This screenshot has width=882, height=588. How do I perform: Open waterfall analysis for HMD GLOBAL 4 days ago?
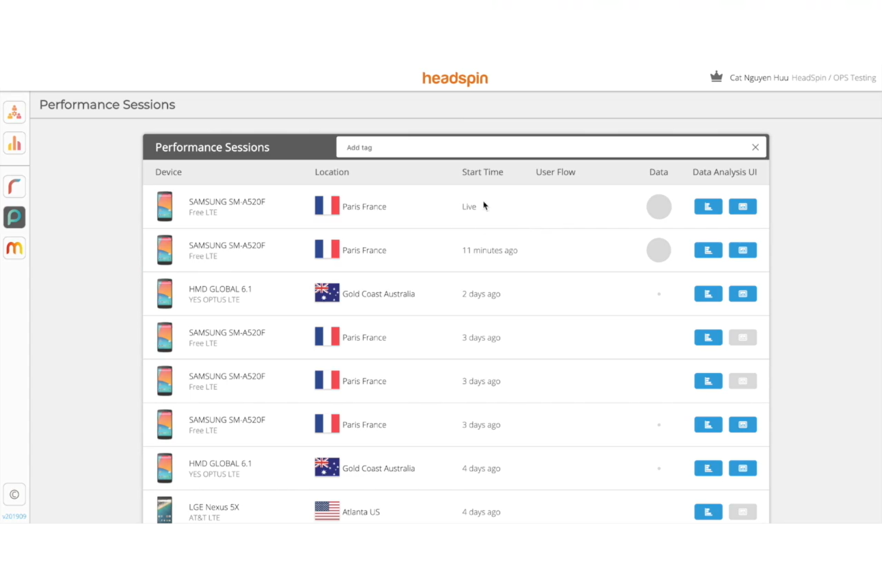coord(708,468)
